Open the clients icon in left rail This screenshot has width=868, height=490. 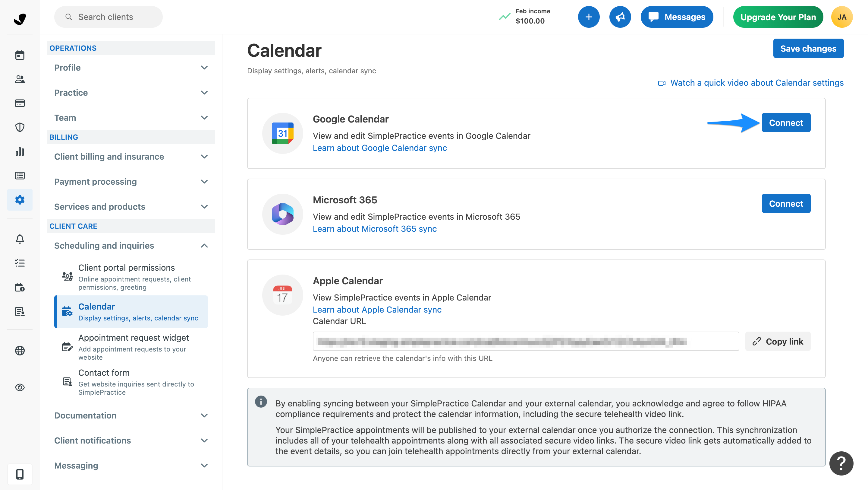[x=20, y=79]
